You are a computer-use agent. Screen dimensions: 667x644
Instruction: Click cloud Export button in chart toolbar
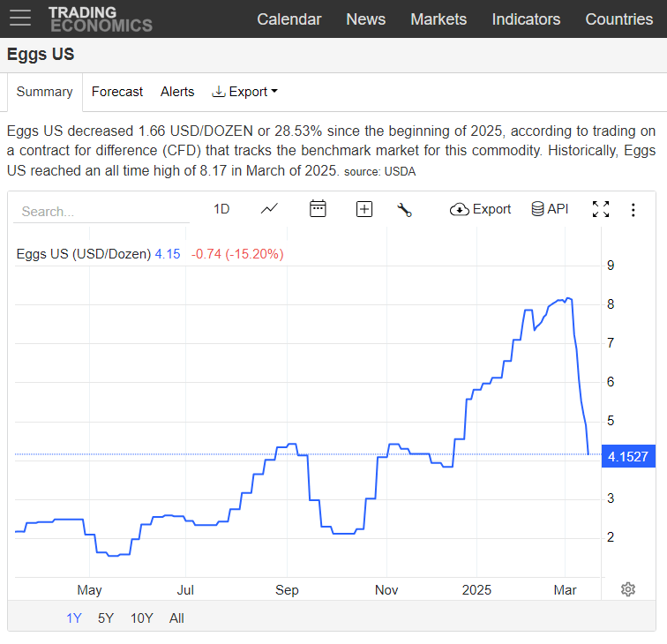(x=480, y=209)
